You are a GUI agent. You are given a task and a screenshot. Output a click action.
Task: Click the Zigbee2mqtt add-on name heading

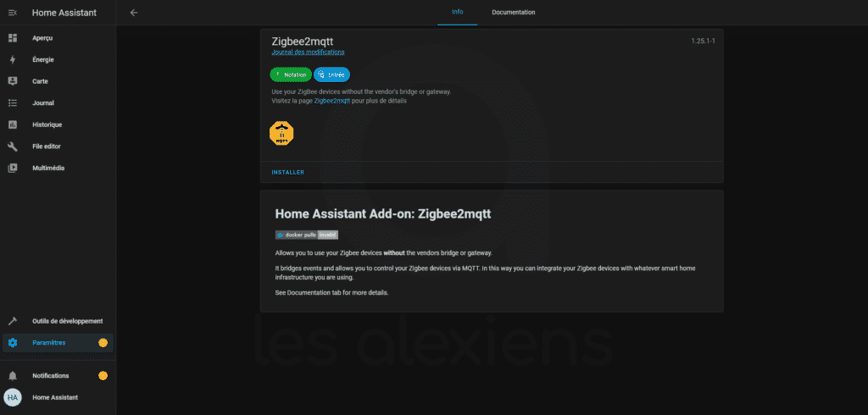coord(303,42)
